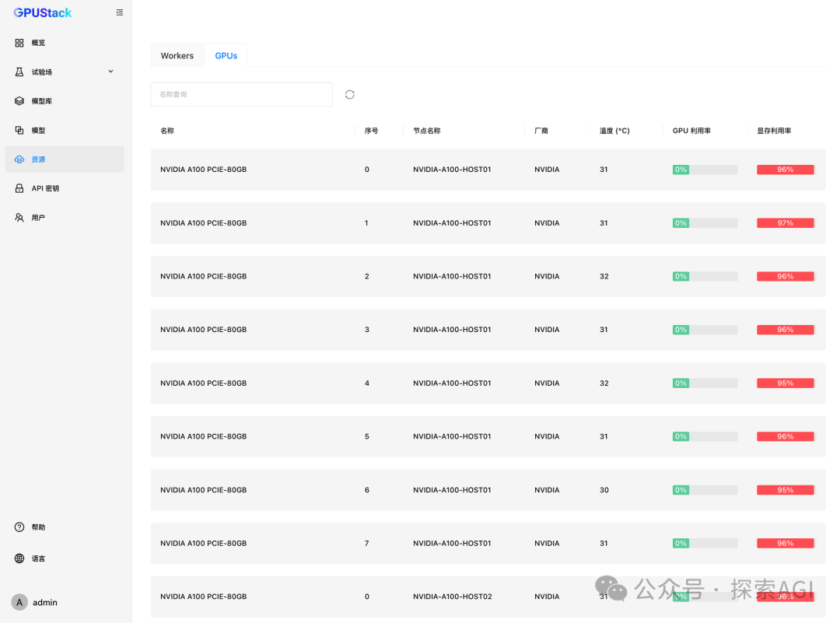The width and height of the screenshot is (840, 623).
Task: Click GPU name in row index 2
Action: tap(204, 276)
